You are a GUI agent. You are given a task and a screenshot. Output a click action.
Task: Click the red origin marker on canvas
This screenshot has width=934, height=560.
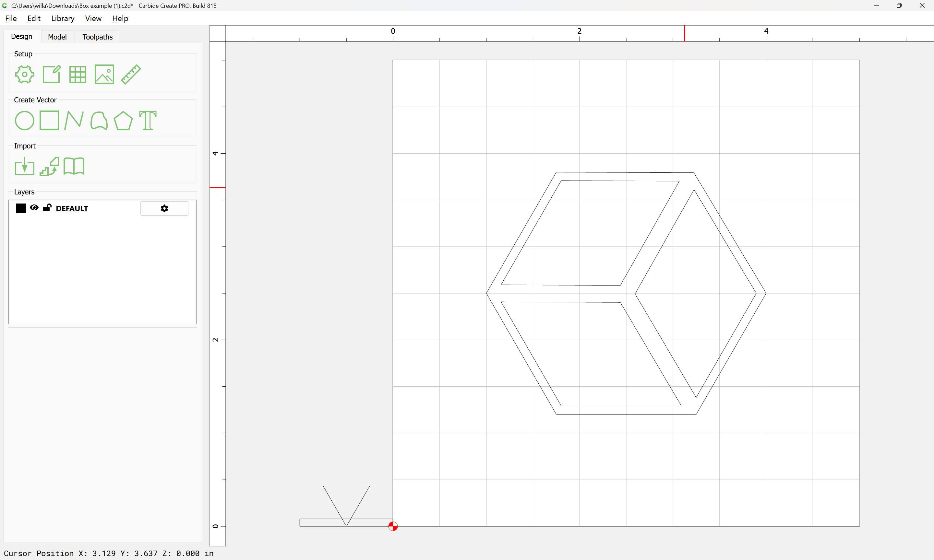[393, 526]
